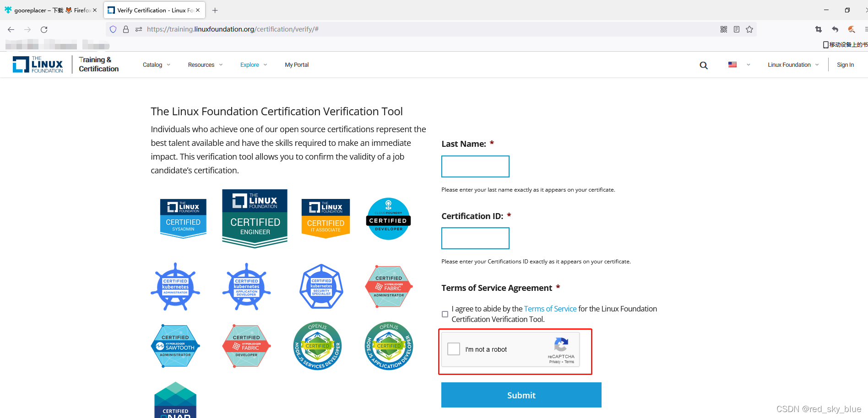Viewport: 868px width, 418px height.
Task: Close the Verify Certification tab
Action: tap(198, 10)
